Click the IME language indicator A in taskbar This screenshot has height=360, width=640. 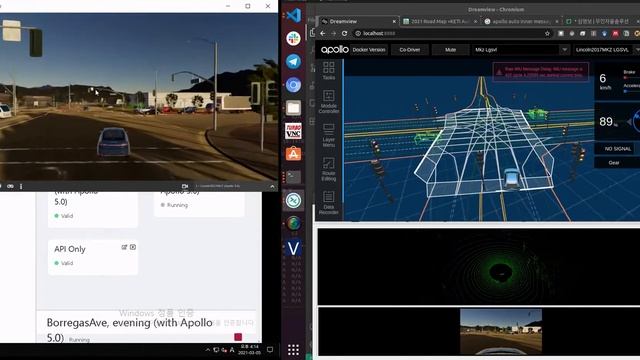click(232, 350)
